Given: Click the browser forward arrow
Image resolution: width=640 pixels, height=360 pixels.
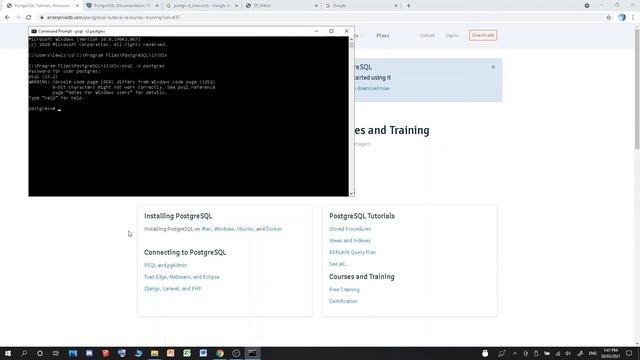Looking at the screenshot, I should 18,18.
